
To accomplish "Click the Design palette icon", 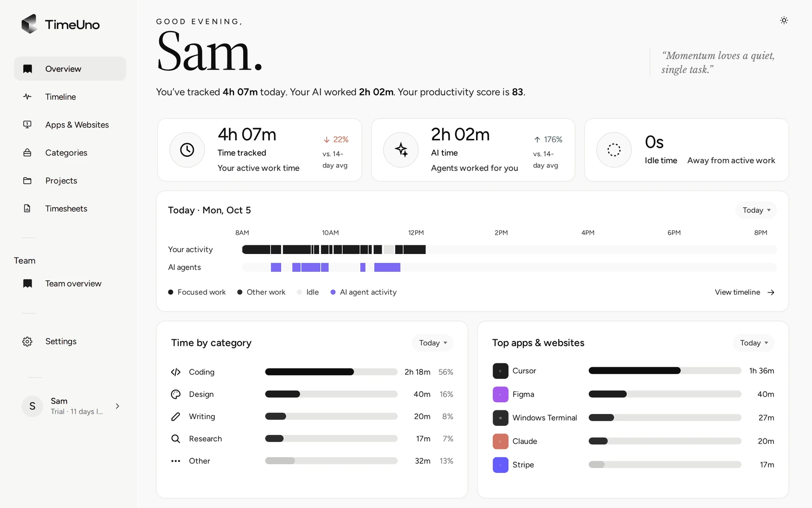I will [x=176, y=394].
